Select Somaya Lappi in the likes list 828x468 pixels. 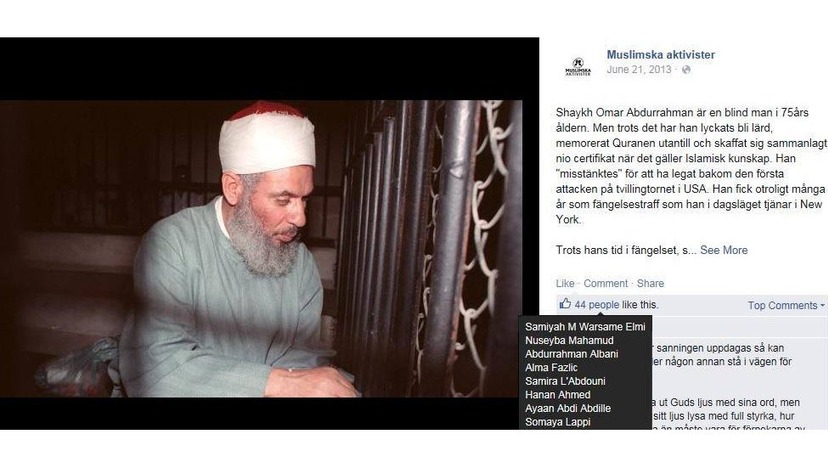(558, 422)
